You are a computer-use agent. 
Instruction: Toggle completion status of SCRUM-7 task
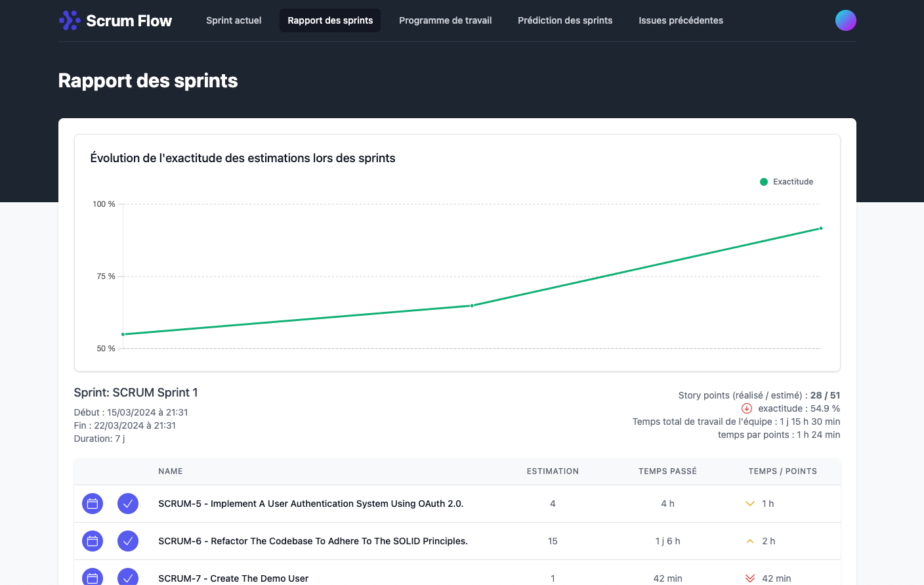pos(128,578)
